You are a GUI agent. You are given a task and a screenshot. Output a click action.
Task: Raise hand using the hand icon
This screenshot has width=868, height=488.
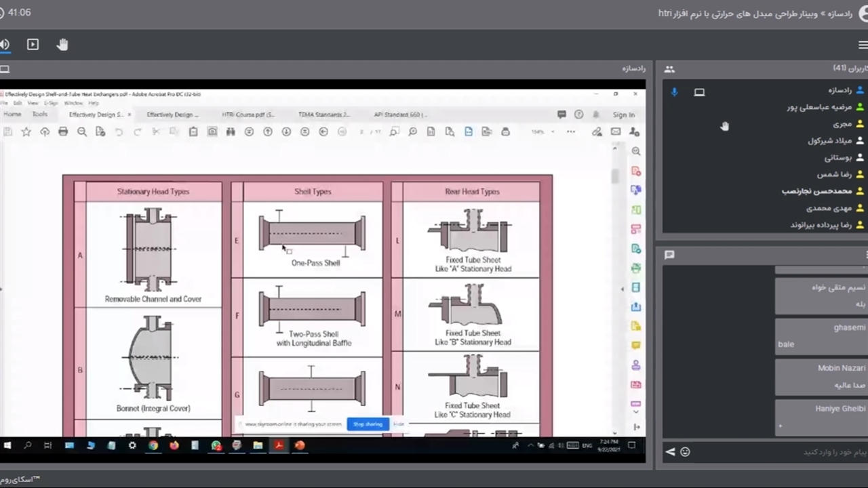point(62,45)
